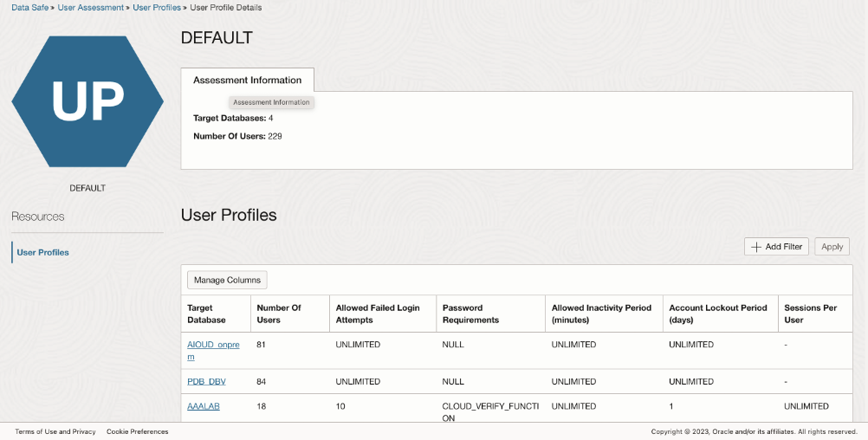Click the Oracle copyright notice text
Viewport: 868px width, 440px height.
coord(754,431)
